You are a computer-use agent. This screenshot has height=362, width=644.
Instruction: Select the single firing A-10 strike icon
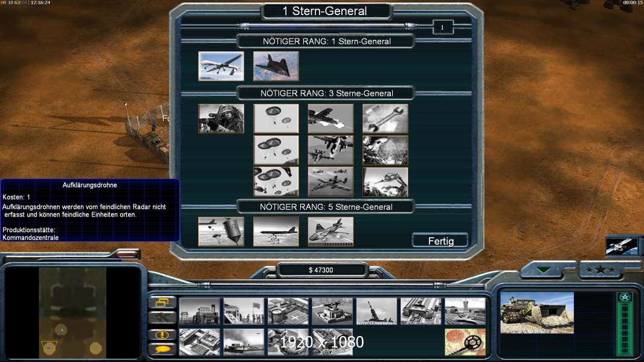tap(330, 118)
